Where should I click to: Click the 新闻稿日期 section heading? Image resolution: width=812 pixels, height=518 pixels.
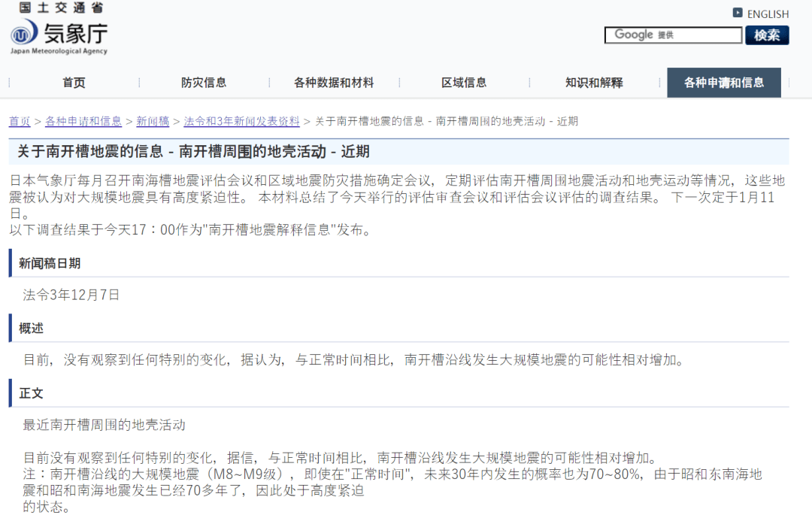[50, 263]
